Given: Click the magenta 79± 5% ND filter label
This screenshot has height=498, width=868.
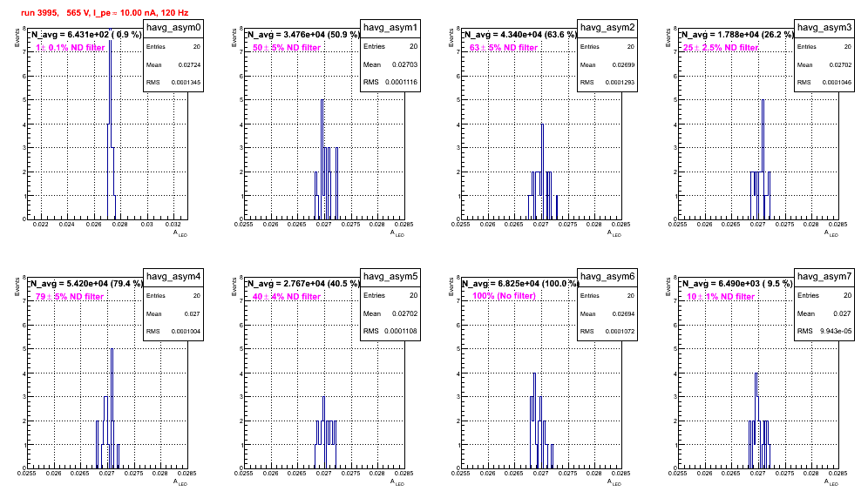Looking at the screenshot, I should coord(70,297).
